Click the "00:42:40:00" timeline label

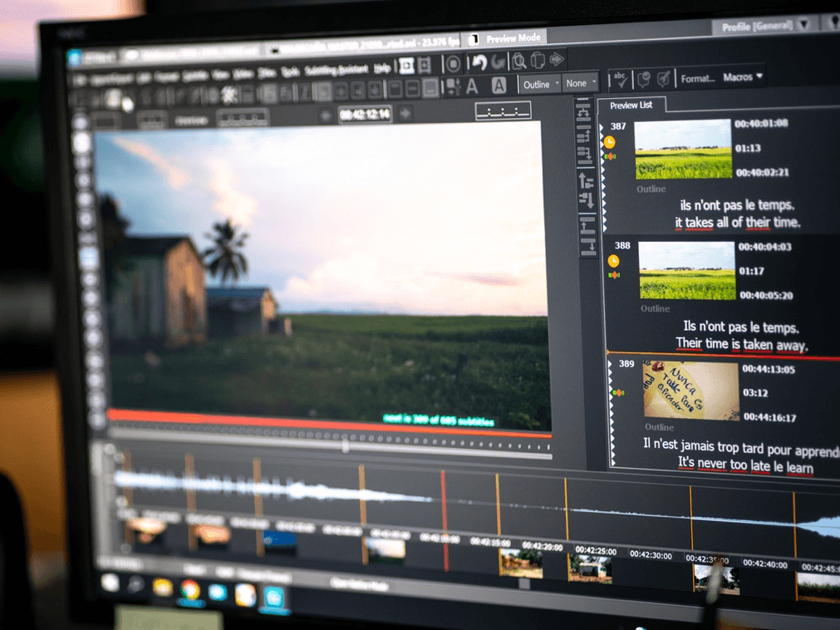click(764, 564)
